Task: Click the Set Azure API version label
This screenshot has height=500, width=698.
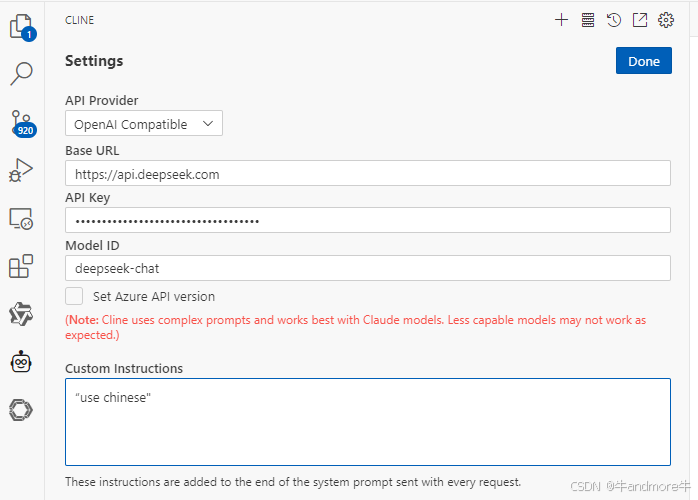Action: point(154,297)
